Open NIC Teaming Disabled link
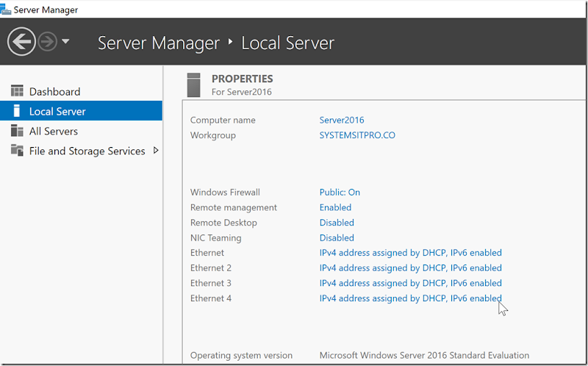The height and width of the screenshot is (366, 588). 337,238
